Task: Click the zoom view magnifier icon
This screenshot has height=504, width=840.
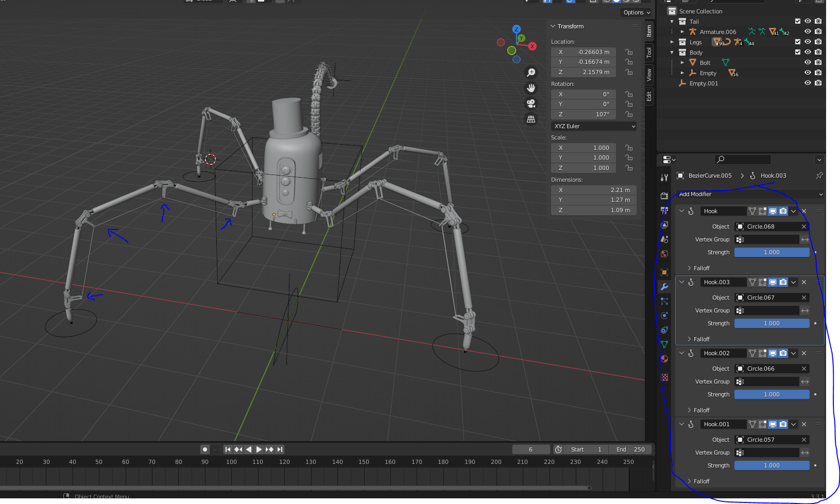Action: (x=531, y=73)
